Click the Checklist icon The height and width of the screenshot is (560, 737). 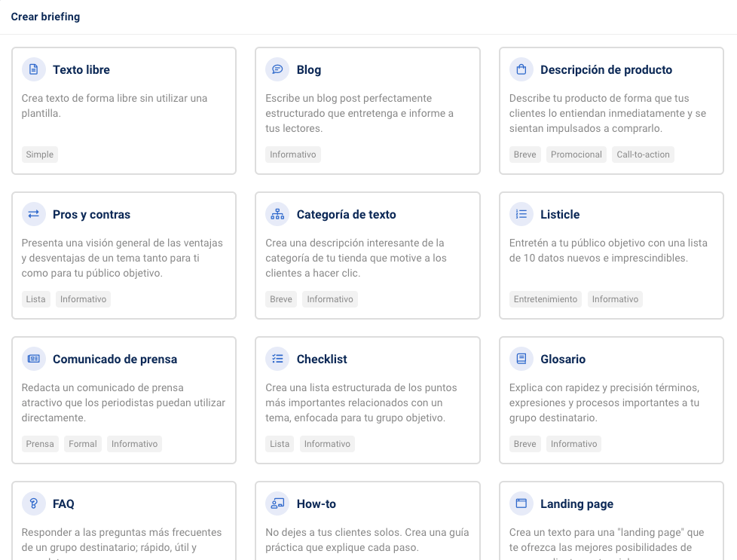pyautogui.click(x=277, y=359)
